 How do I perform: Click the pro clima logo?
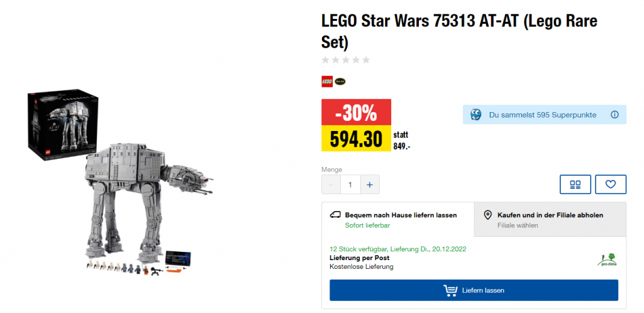(606, 259)
